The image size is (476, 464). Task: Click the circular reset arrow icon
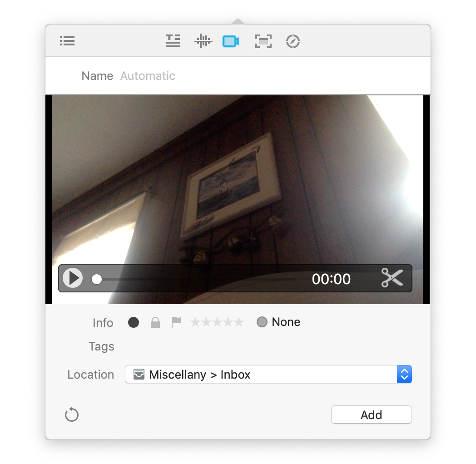(72, 415)
